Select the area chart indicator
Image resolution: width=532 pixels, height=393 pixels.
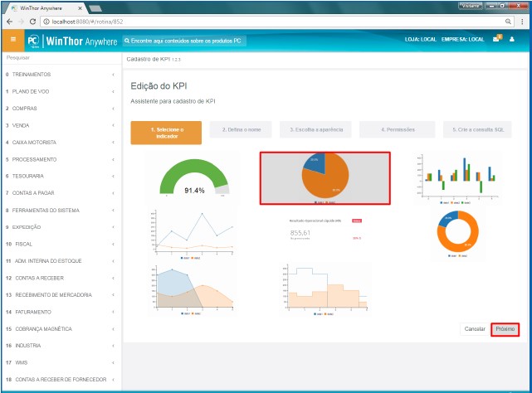pyautogui.click(x=193, y=290)
